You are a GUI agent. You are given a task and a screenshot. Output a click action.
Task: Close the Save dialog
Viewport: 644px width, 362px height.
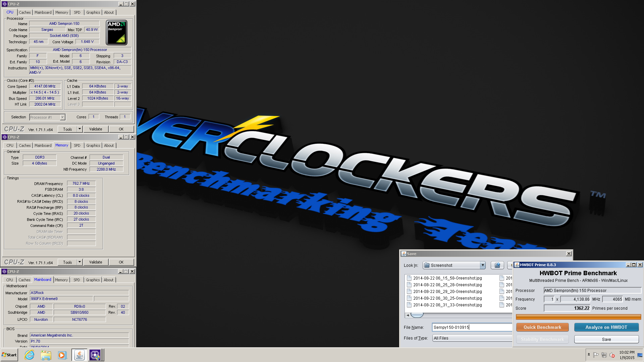tap(569, 254)
